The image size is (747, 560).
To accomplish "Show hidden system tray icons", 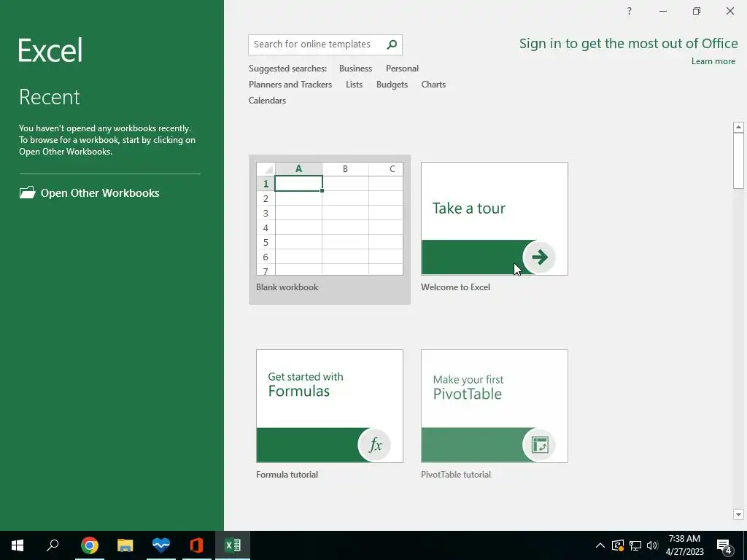I will pos(600,545).
